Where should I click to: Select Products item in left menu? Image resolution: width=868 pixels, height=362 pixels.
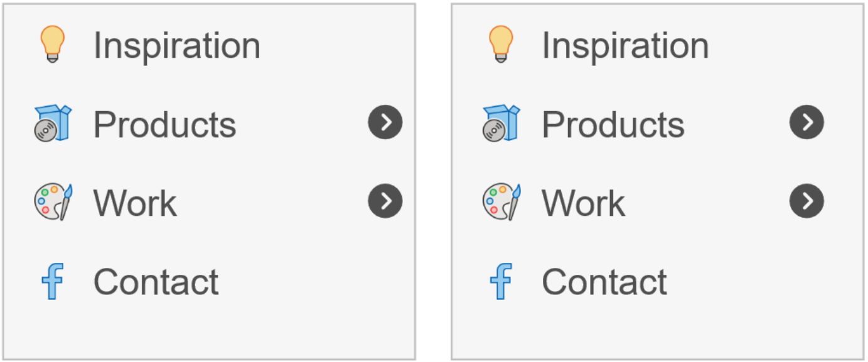164,124
